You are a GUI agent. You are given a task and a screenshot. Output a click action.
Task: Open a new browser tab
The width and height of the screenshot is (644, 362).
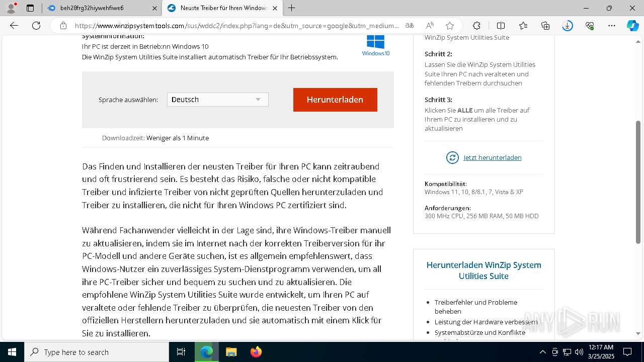[x=291, y=8]
